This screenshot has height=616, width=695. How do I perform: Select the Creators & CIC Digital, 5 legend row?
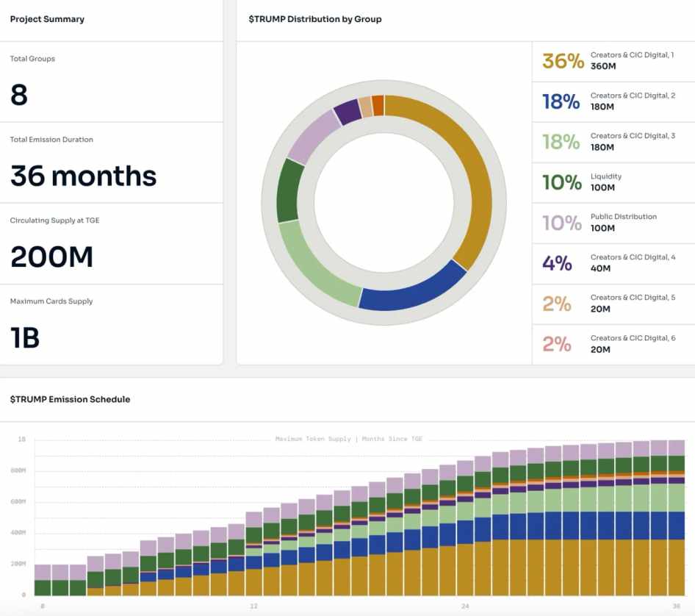(x=613, y=304)
